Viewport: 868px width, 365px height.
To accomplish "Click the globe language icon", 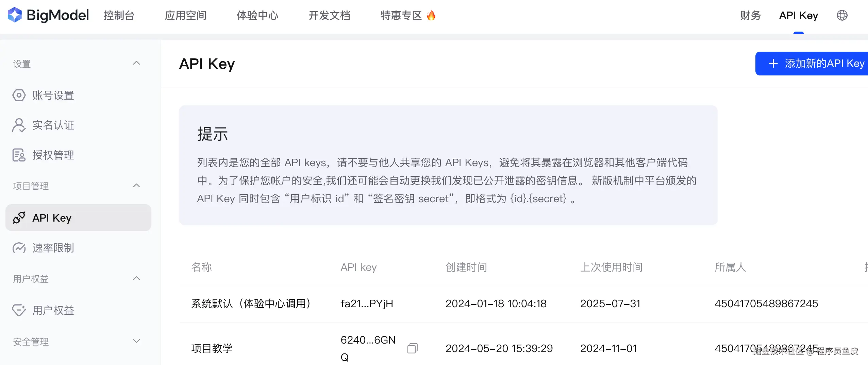I will tap(842, 15).
